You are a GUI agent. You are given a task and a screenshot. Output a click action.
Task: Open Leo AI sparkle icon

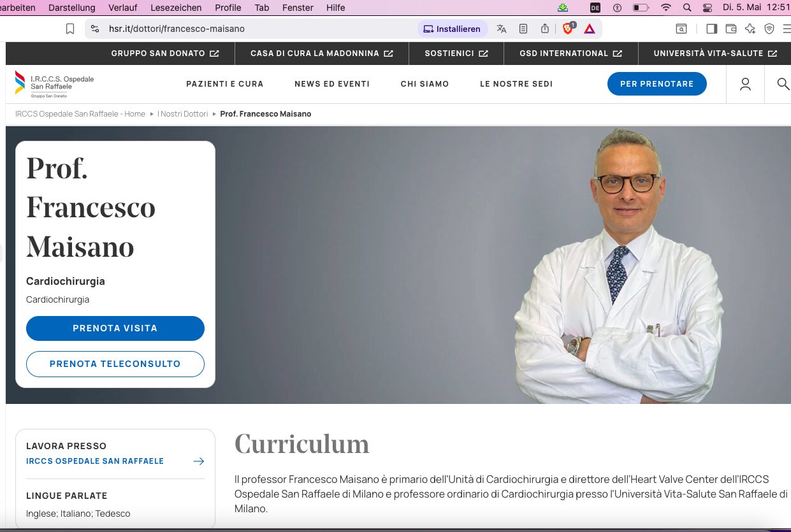click(750, 29)
